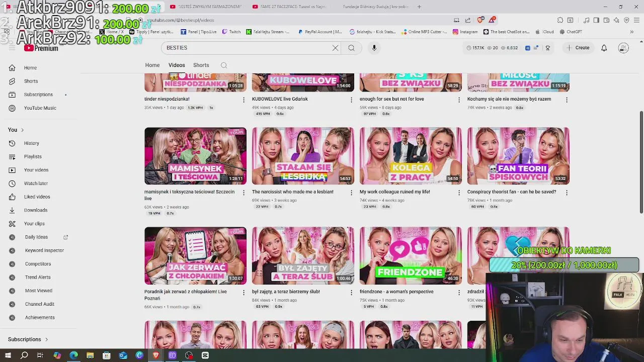644x362 pixels.
Task: Click the trophy icon in the stats bar
Action: tap(547, 48)
